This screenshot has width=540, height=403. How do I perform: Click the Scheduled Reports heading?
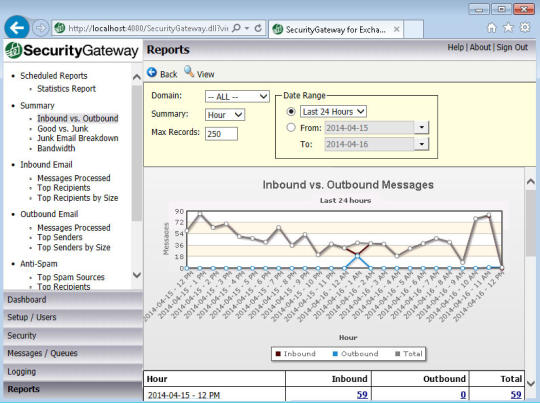point(54,75)
